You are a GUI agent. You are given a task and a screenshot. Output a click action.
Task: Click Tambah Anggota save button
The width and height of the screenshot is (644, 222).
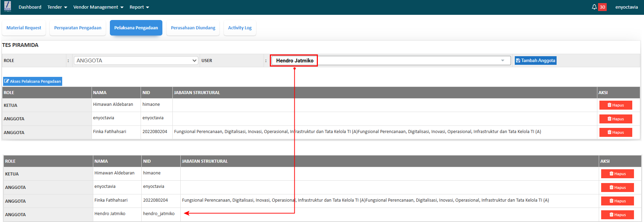[x=536, y=61]
